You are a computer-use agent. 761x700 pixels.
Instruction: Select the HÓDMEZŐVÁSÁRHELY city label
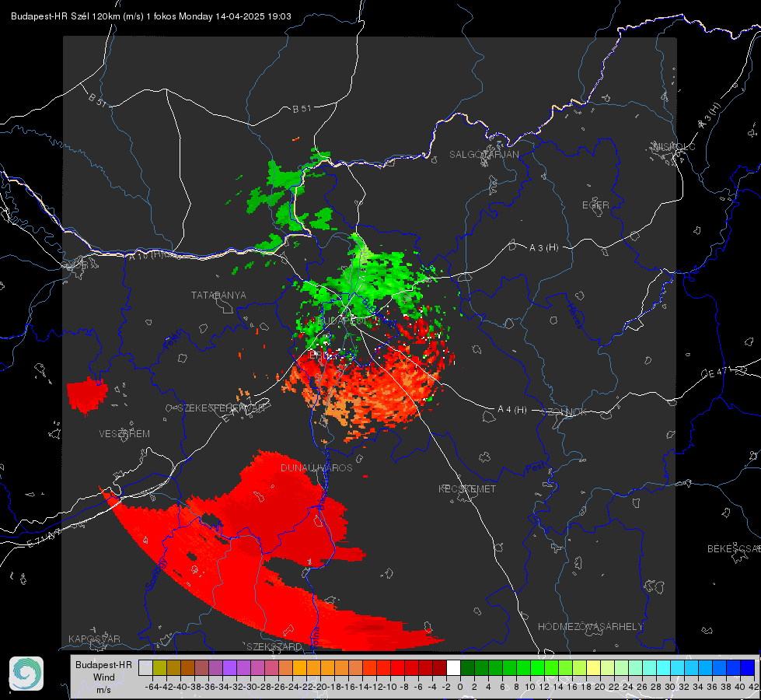pos(590,627)
